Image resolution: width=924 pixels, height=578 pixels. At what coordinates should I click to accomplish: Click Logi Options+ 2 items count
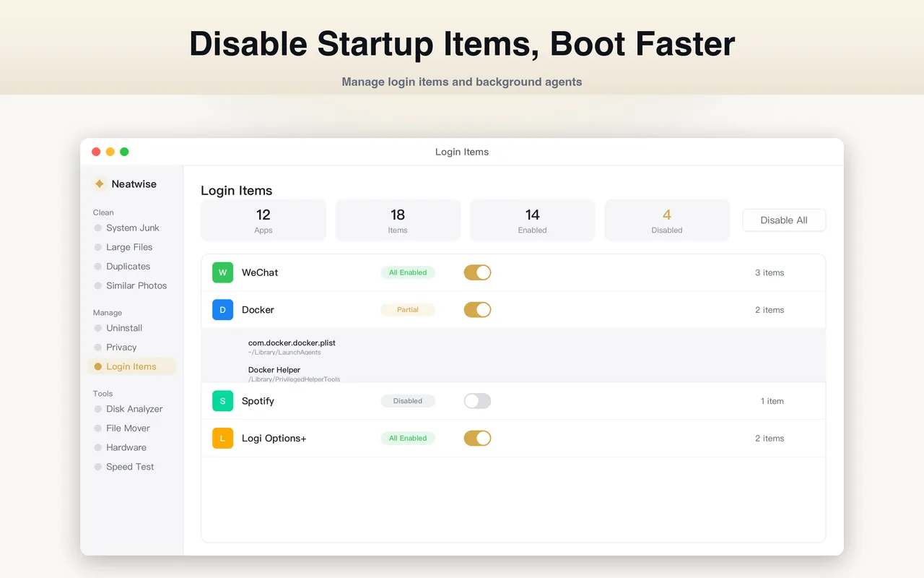click(770, 439)
